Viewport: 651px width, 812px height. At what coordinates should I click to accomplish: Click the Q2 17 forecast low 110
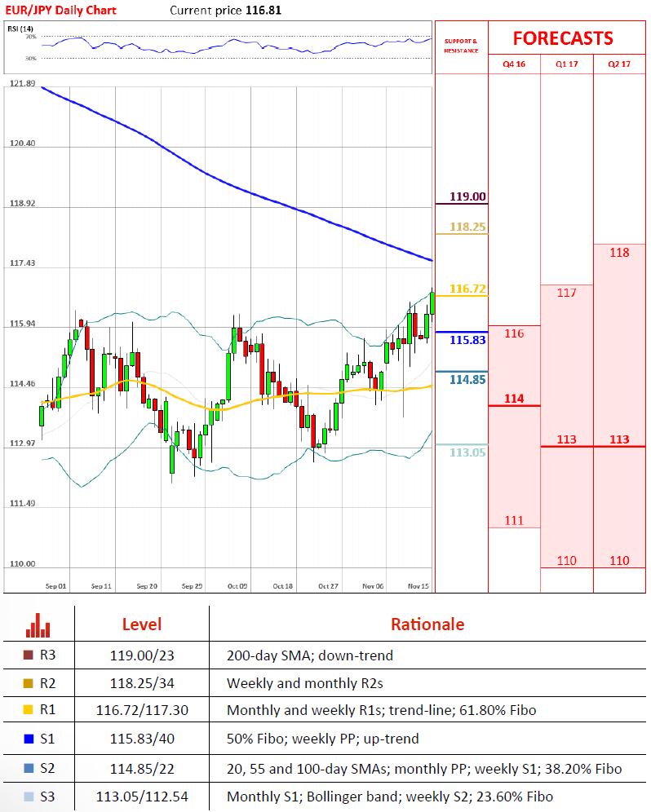pyautogui.click(x=619, y=560)
